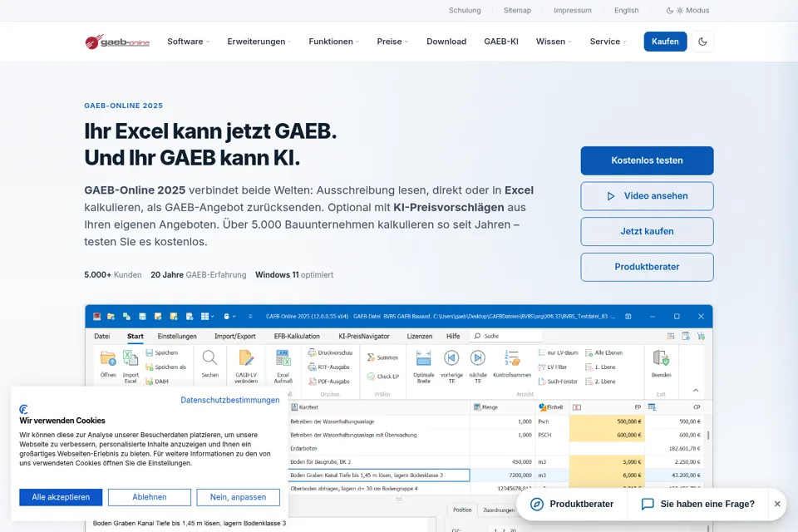Viewport: 798px width, 532px height.
Task: Click Sie haben eine Frage? in the floating bar
Action: click(697, 504)
